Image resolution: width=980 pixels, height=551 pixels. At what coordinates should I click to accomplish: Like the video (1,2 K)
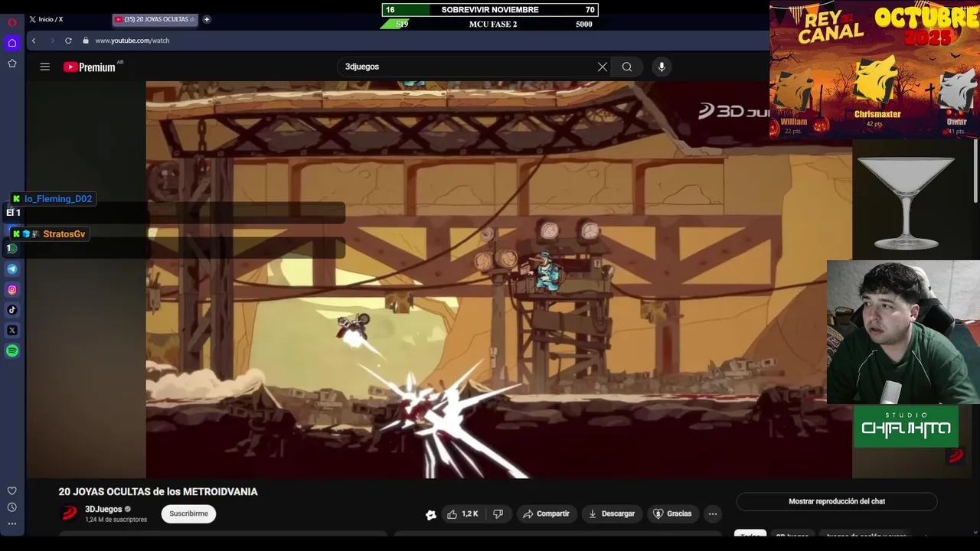tap(462, 514)
